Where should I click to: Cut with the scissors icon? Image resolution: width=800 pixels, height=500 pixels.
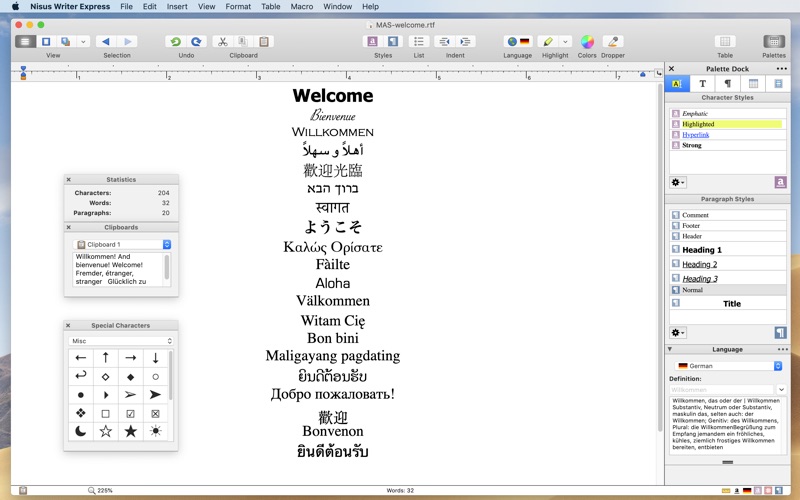point(222,41)
